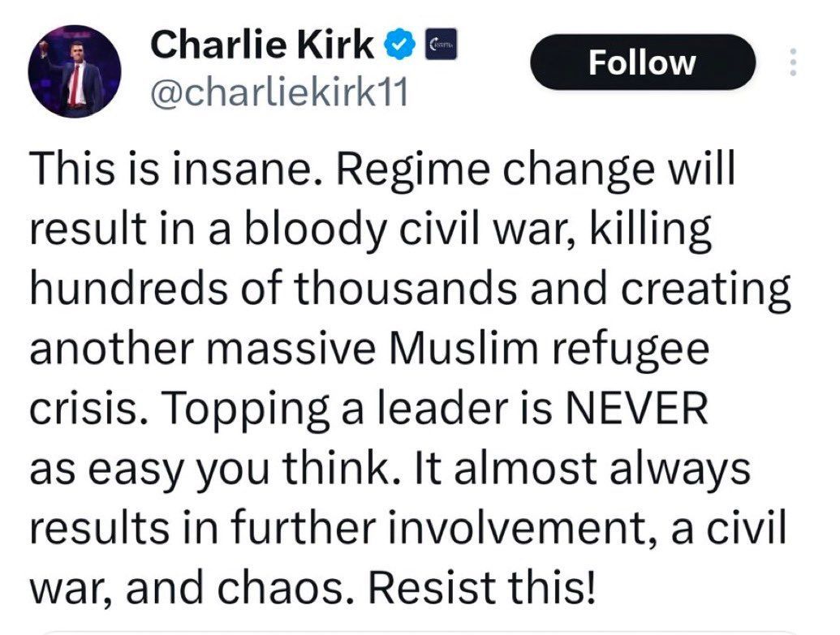Click the closing words "Resist this!"
The image size is (840, 635).
click(481, 587)
